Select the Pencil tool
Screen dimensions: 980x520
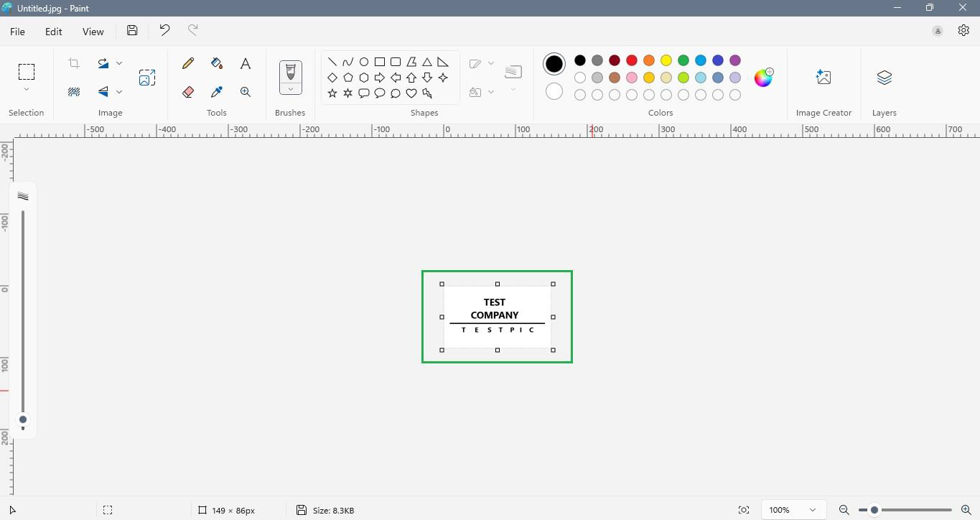coord(188,63)
